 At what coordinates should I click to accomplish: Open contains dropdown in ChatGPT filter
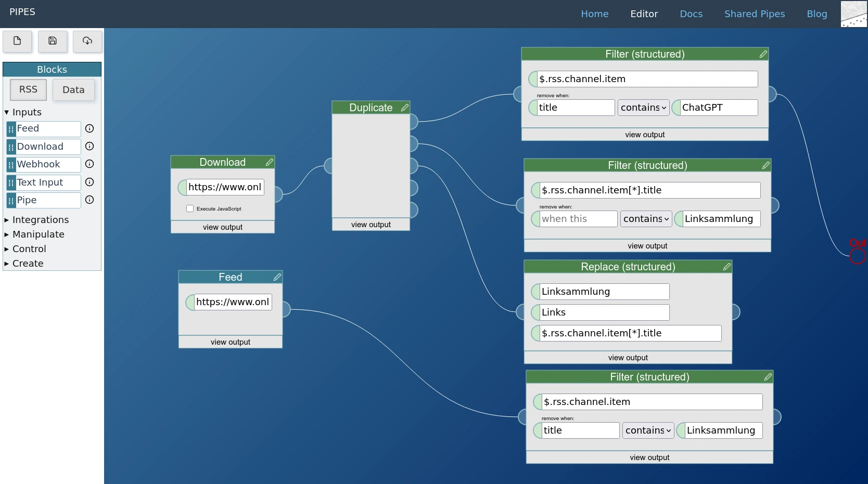(x=643, y=108)
